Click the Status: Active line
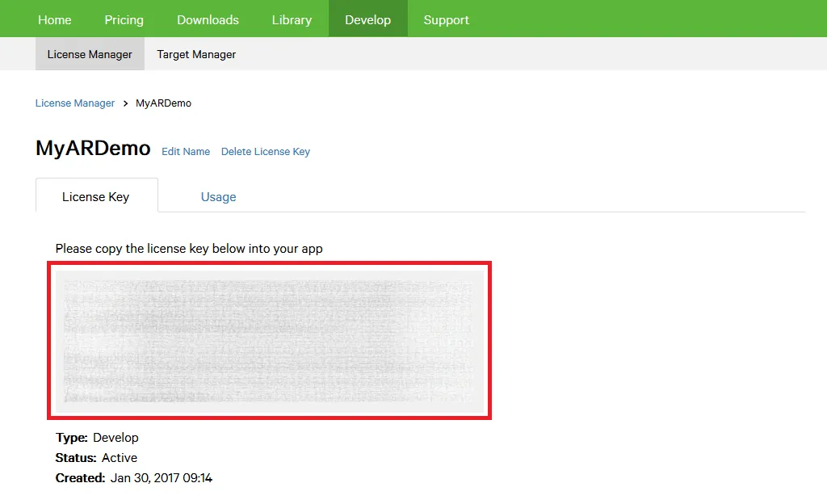Viewport: 827px width, 504px height. [x=96, y=458]
